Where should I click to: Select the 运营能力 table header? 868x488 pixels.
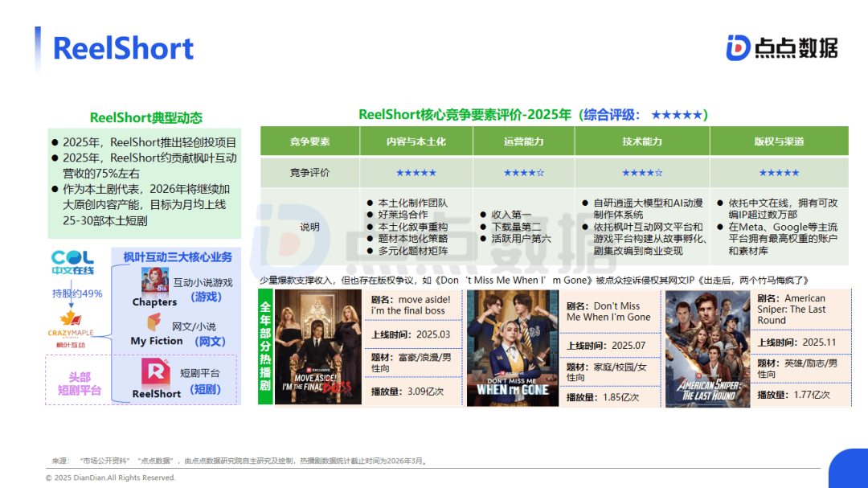click(523, 141)
